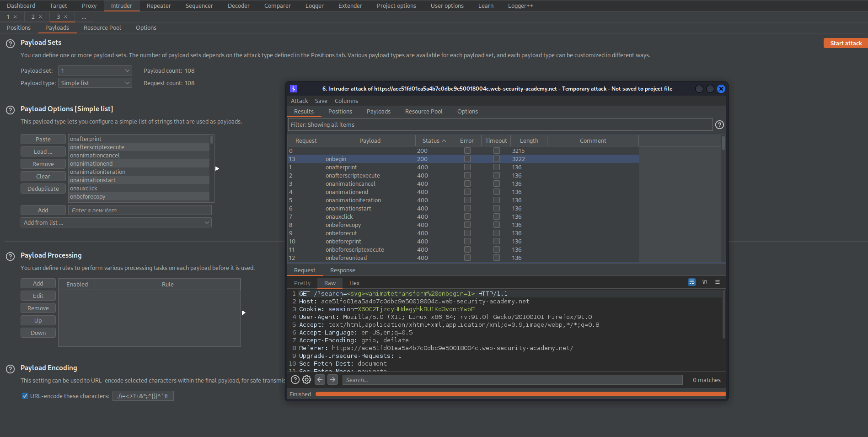Open Payload Processing help icon
This screenshot has width=868, height=437.
(x=10, y=257)
